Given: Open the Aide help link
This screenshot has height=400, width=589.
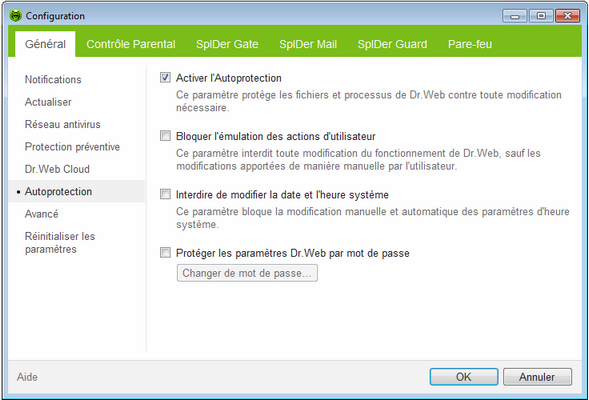Looking at the screenshot, I should coord(27,377).
